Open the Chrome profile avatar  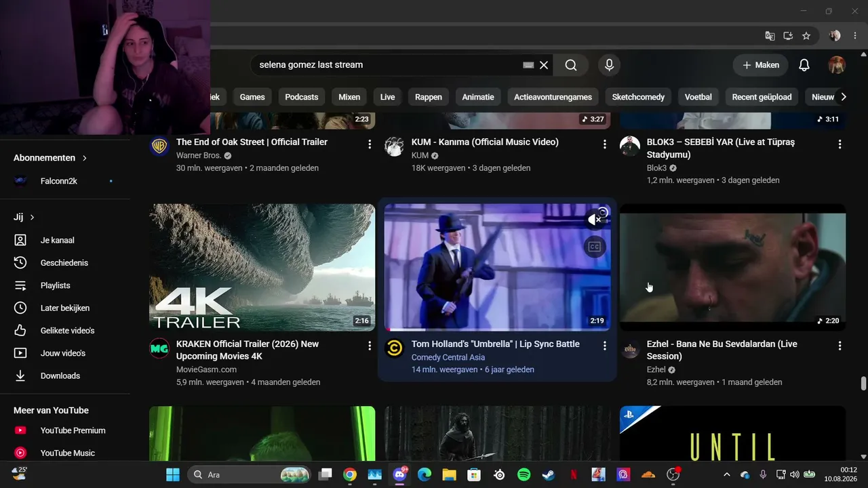[835, 36]
